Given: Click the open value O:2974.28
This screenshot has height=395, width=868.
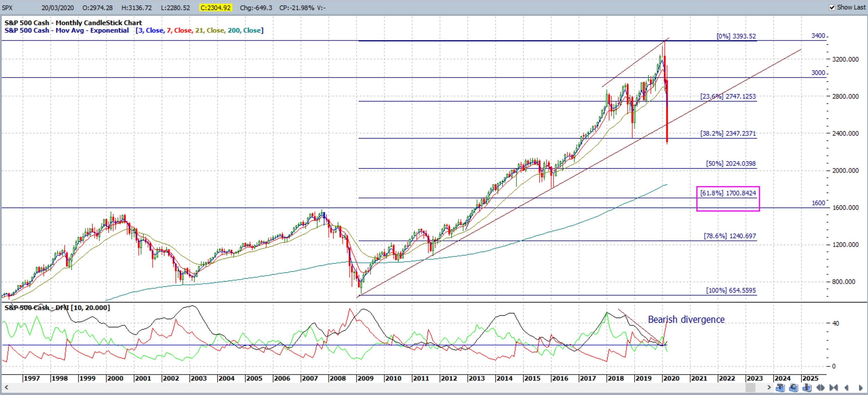Looking at the screenshot, I should [98, 8].
